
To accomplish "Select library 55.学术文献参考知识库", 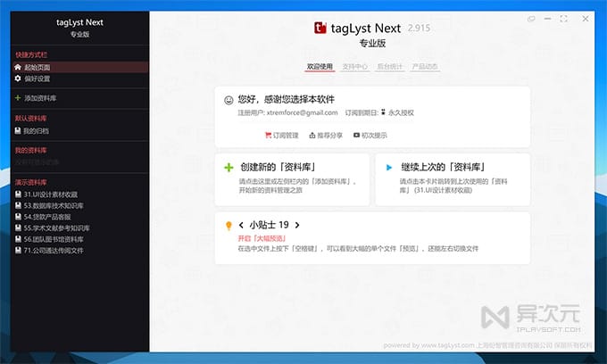I will [53, 227].
